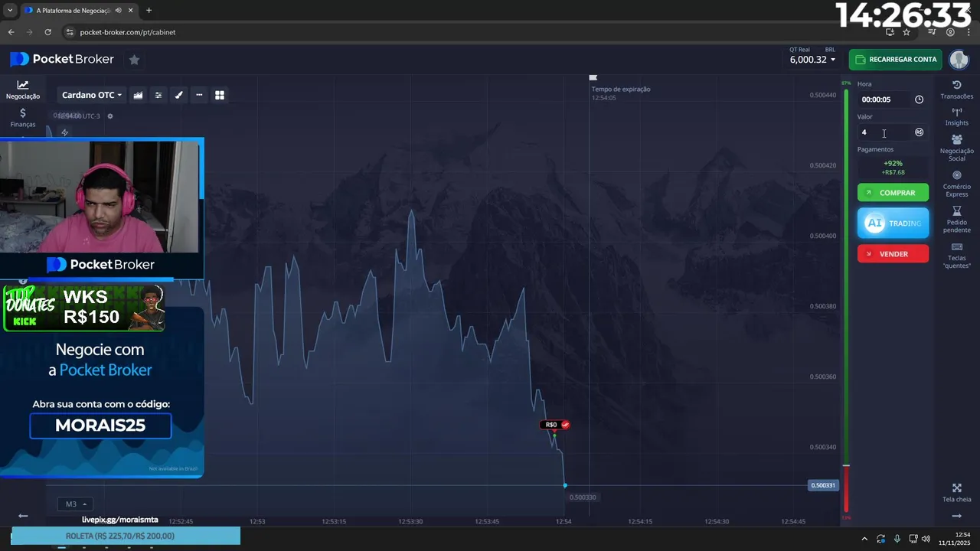The image size is (980, 551).
Task: Open the multi-chart grid layout icon
Action: click(x=220, y=95)
